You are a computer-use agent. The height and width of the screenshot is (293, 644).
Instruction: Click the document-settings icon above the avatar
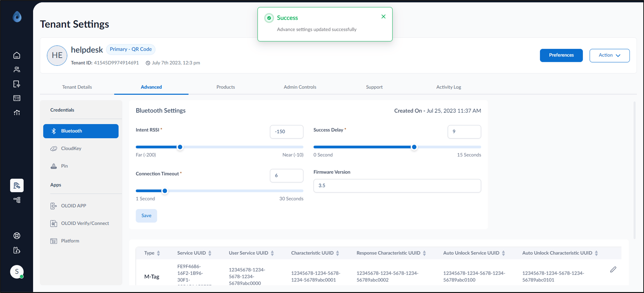pos(17,250)
